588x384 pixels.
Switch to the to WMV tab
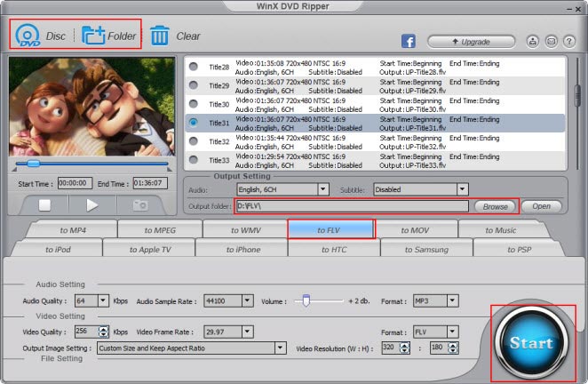point(246,230)
